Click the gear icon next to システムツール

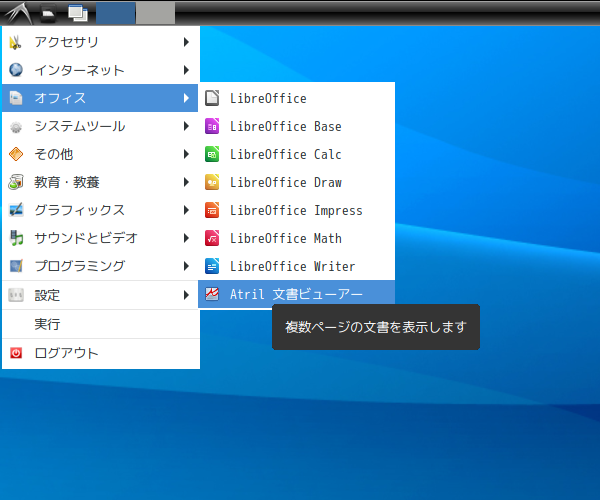coord(16,126)
